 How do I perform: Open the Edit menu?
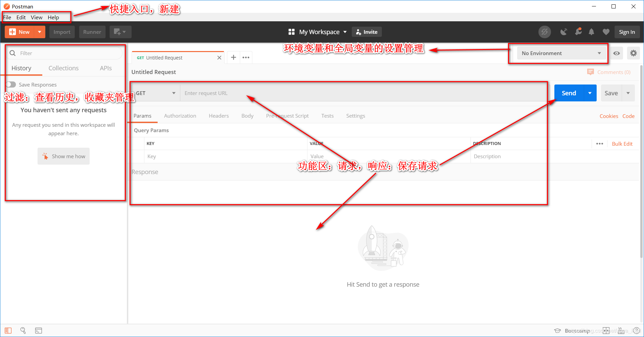[21, 17]
